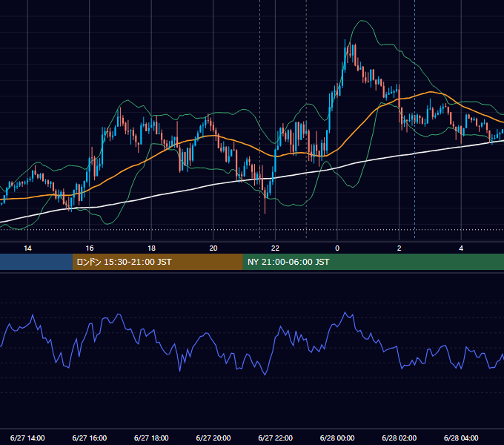Image resolution: width=504 pixels, height=445 pixels.
Task: Click the 6/27 14:00 date label
Action: pos(27,438)
